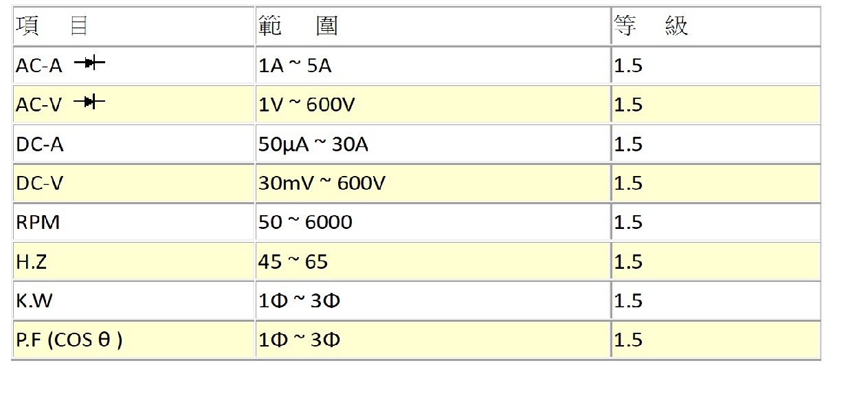Select the RPM row label
This screenshot has height=418, width=868.
pos(38,223)
